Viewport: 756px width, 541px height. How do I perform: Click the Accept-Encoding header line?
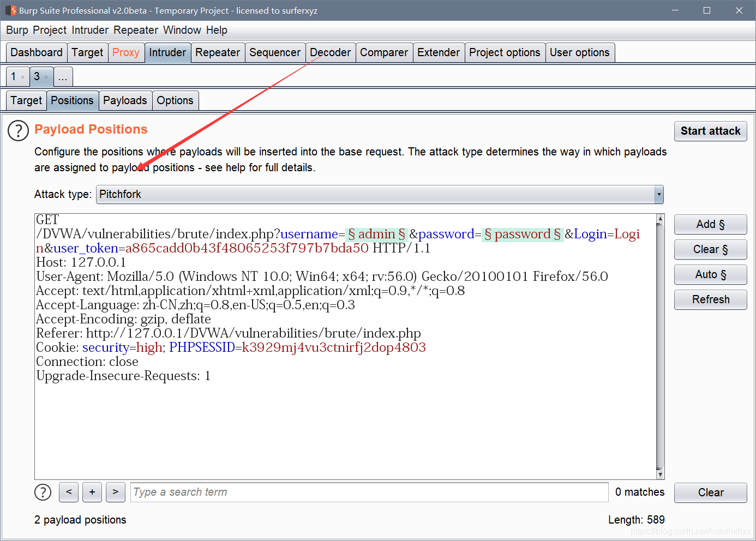coord(123,319)
